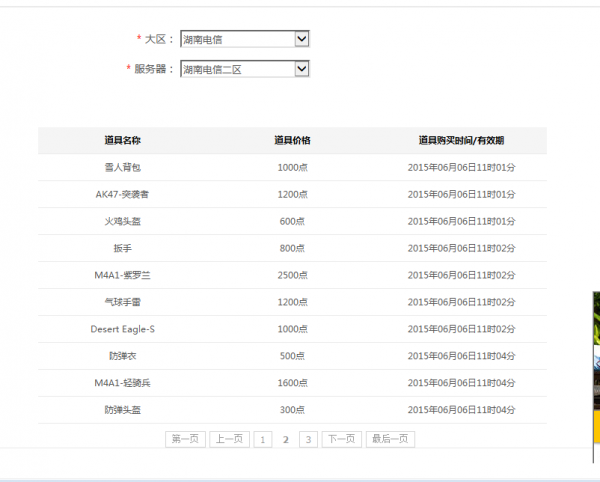Click the 1000点 price of 雪人背包

coord(292,167)
